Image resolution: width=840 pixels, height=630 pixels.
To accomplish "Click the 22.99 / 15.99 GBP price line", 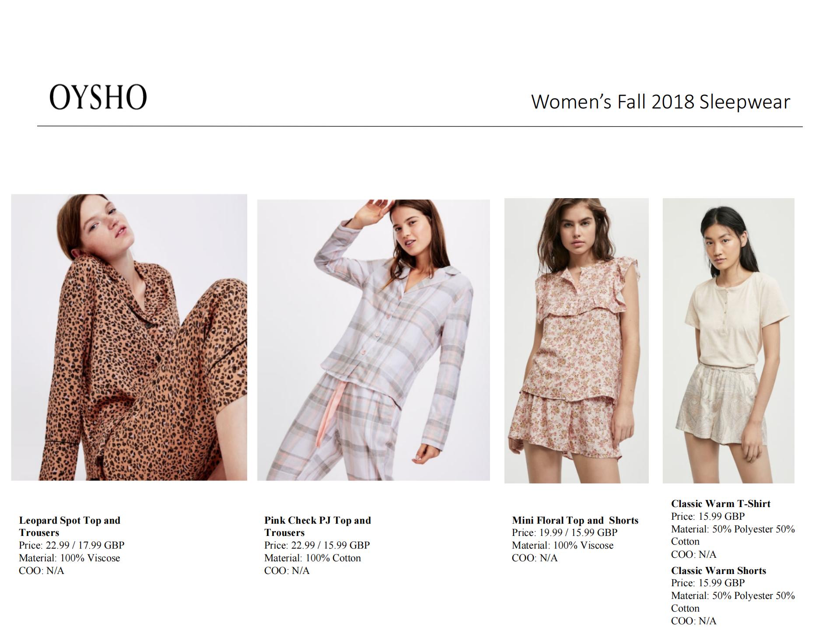I will (x=317, y=545).
